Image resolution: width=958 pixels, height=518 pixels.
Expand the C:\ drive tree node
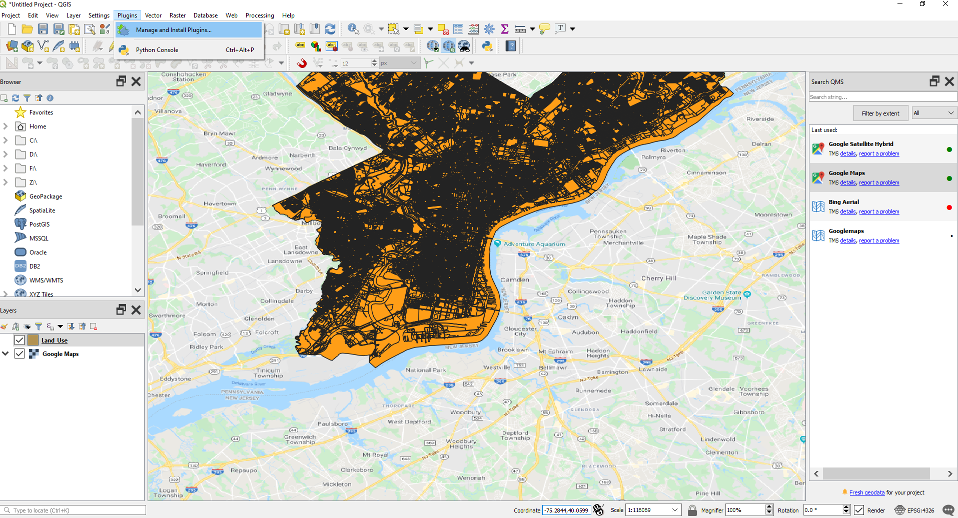6,140
